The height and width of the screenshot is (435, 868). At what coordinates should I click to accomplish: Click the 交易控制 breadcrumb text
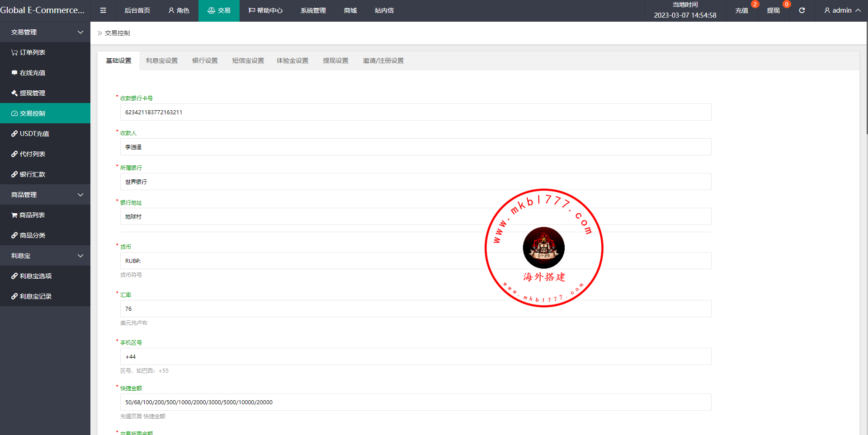point(118,33)
